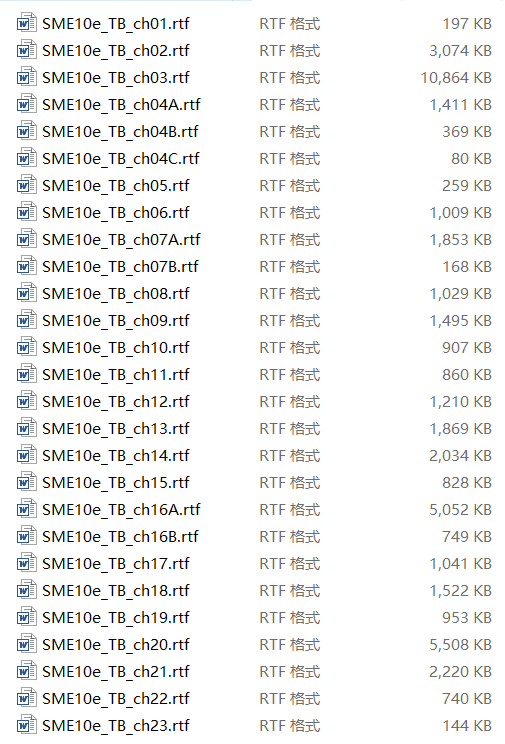Click the file name SME10e_TB_ch06.rtf
This screenshot has height=744, width=505.
(x=116, y=213)
